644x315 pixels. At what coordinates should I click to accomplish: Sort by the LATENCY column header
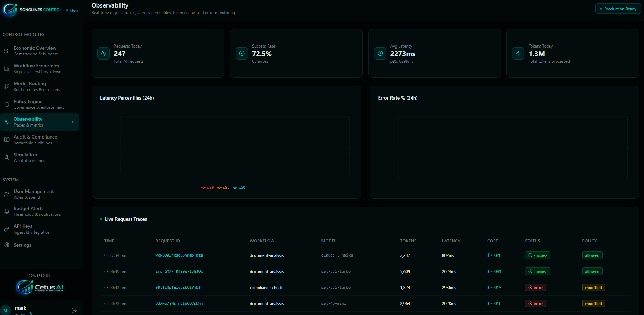click(451, 241)
